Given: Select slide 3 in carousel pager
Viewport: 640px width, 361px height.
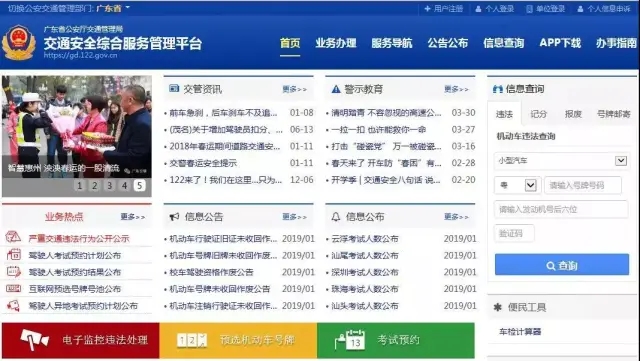Looking at the screenshot, I should pos(109,185).
